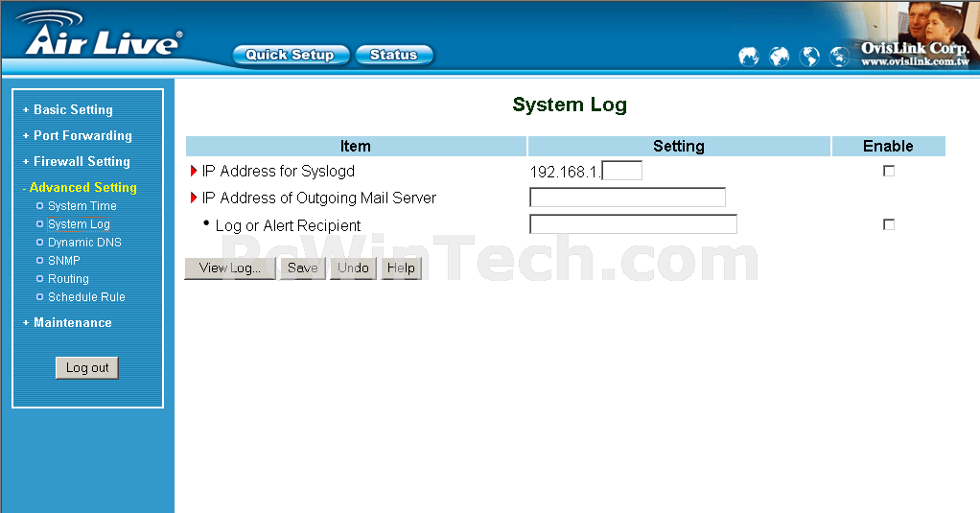Expand the Basic Setting menu
980x513 pixels.
73,110
